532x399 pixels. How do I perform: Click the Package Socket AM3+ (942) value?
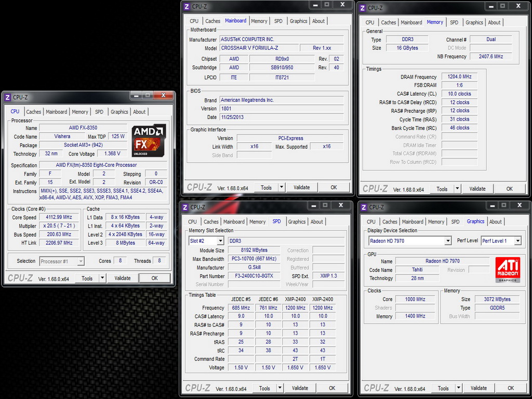coord(83,145)
